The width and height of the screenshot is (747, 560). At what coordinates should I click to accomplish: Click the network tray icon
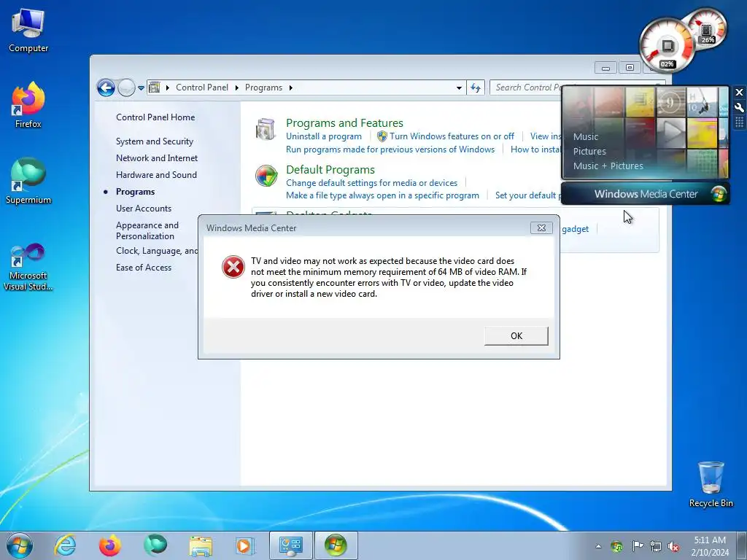[656, 546]
